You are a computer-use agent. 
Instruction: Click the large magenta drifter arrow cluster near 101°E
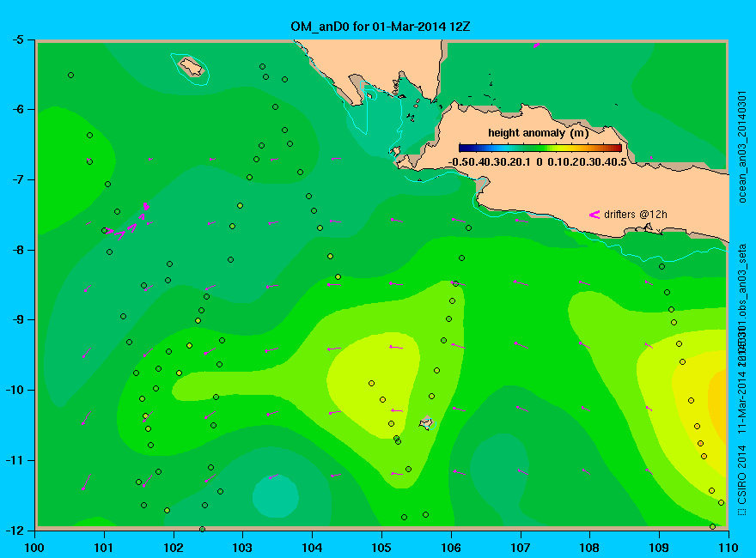[x=129, y=221]
